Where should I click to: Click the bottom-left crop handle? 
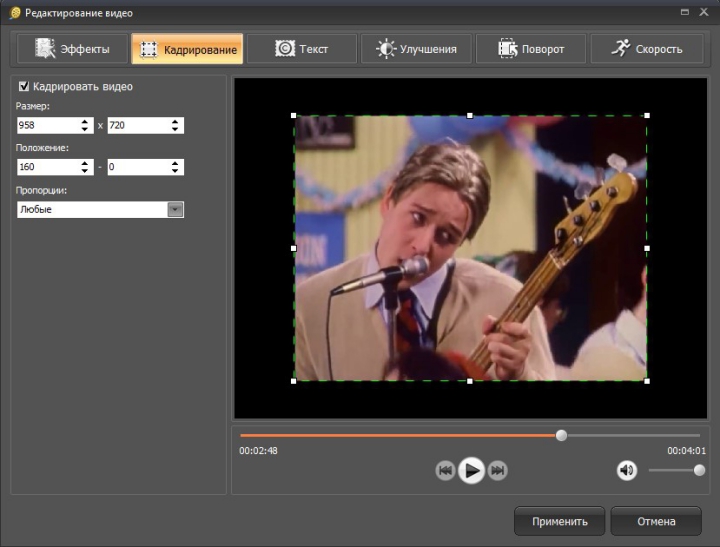tap(293, 381)
